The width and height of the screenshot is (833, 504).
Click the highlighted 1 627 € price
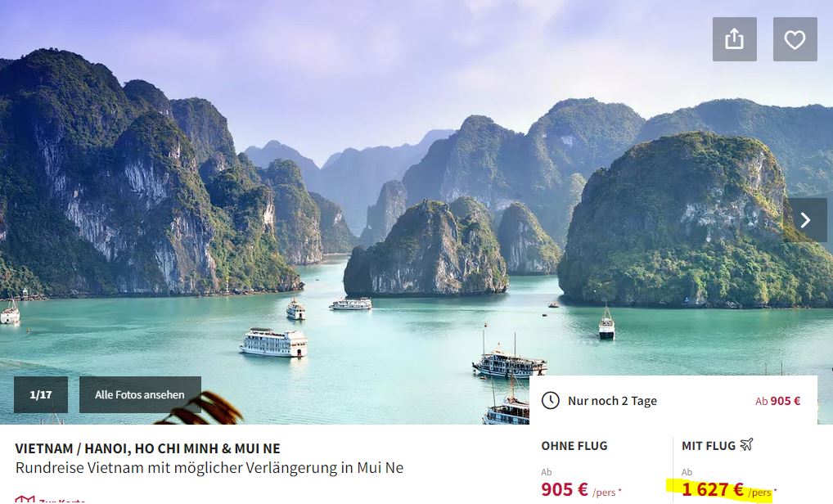click(713, 489)
